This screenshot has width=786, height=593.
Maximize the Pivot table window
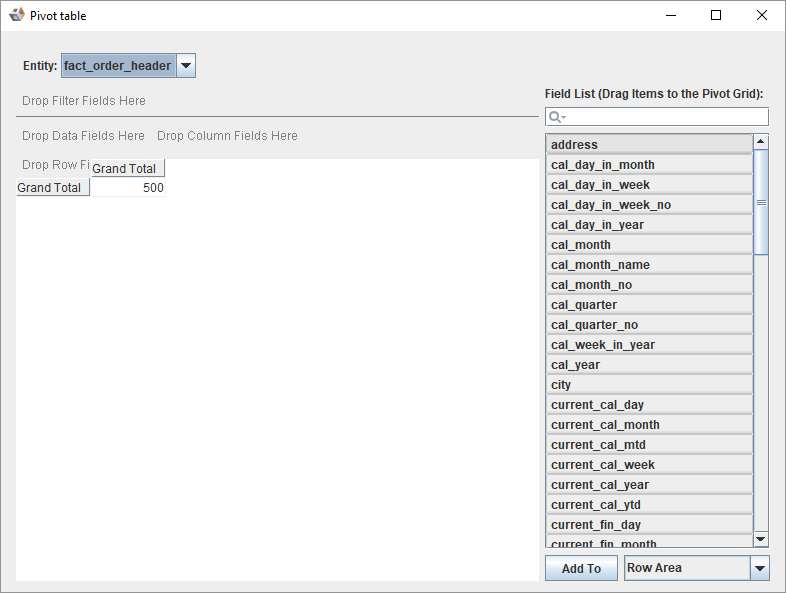(716, 15)
